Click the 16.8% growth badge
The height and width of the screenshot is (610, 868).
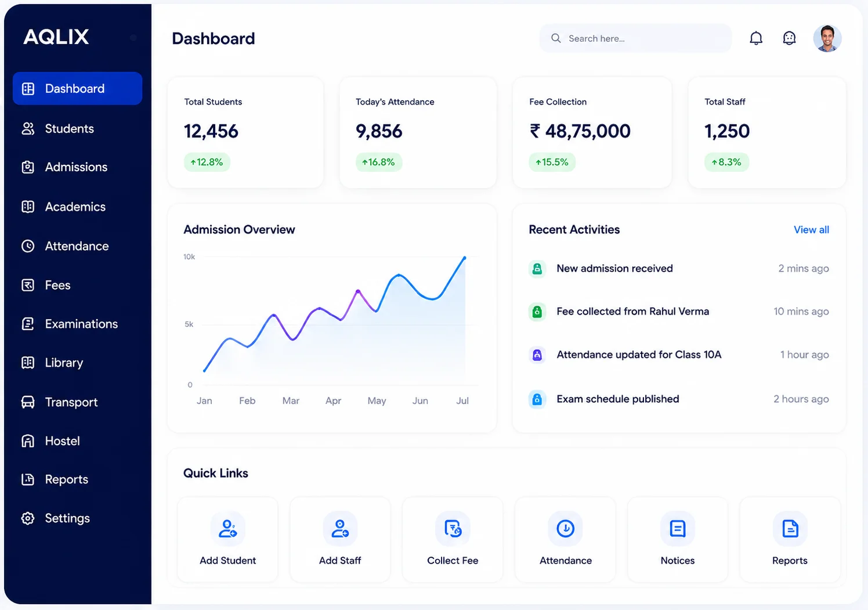(x=379, y=162)
